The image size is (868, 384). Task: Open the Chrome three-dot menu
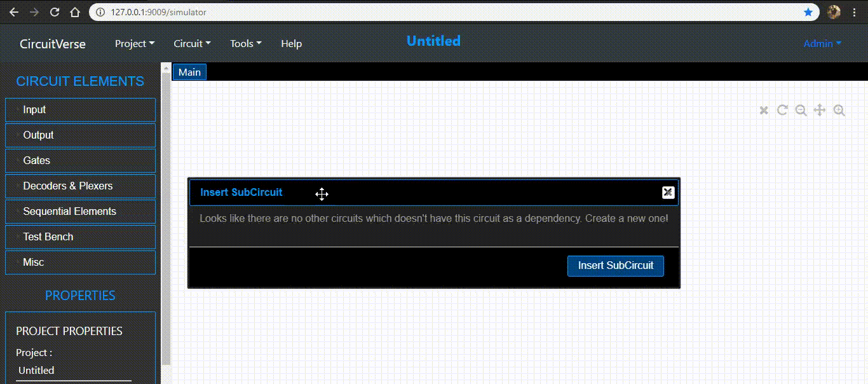[855, 11]
